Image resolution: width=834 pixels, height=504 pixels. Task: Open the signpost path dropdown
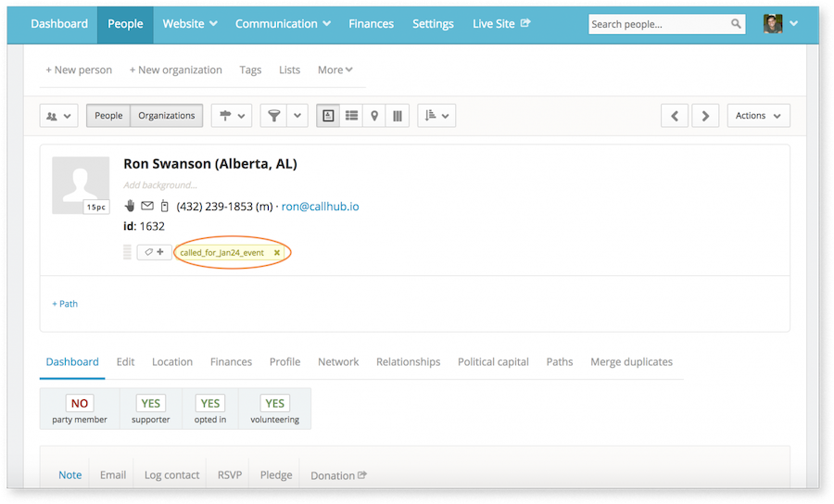(232, 116)
